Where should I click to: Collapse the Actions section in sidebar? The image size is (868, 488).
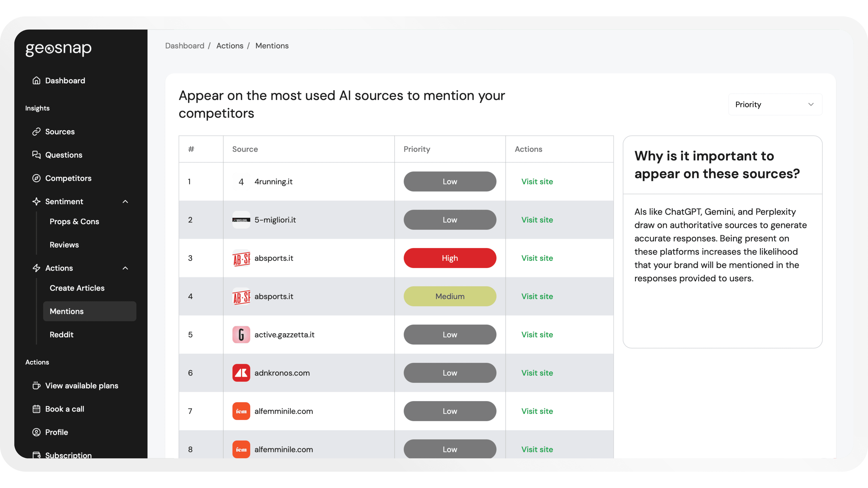pos(125,268)
